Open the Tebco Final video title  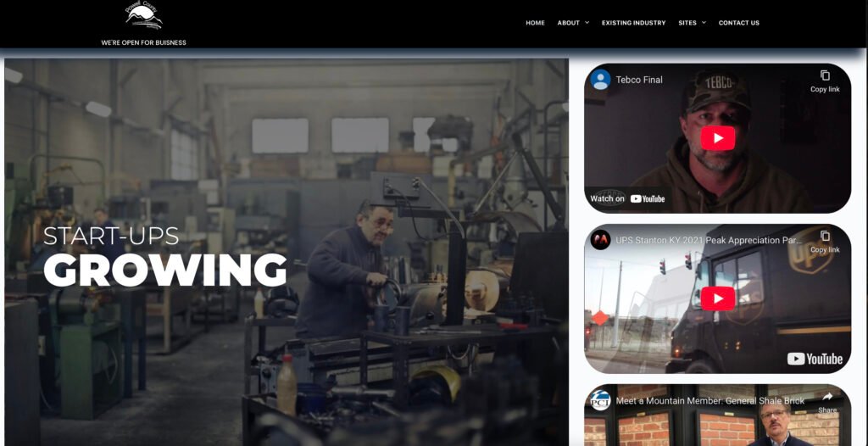pyautogui.click(x=639, y=80)
